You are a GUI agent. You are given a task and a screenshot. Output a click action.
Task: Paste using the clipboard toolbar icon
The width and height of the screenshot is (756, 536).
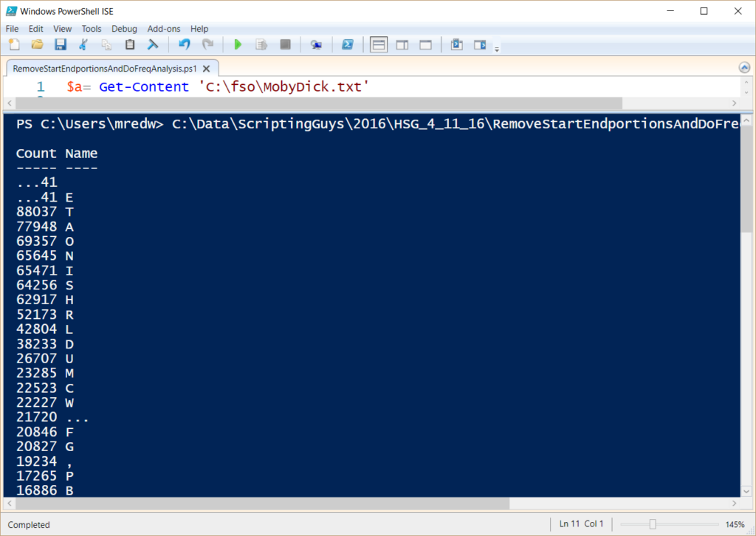point(130,45)
